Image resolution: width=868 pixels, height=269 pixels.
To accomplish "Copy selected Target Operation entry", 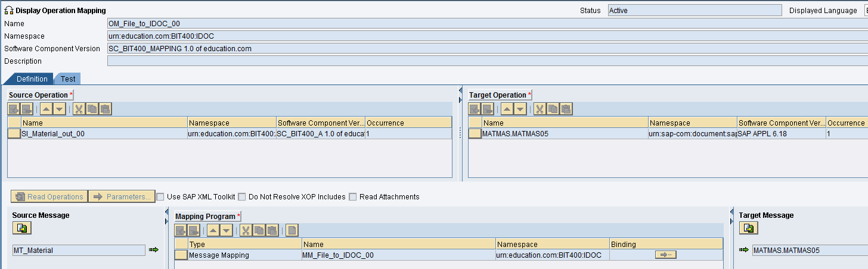I will (553, 109).
